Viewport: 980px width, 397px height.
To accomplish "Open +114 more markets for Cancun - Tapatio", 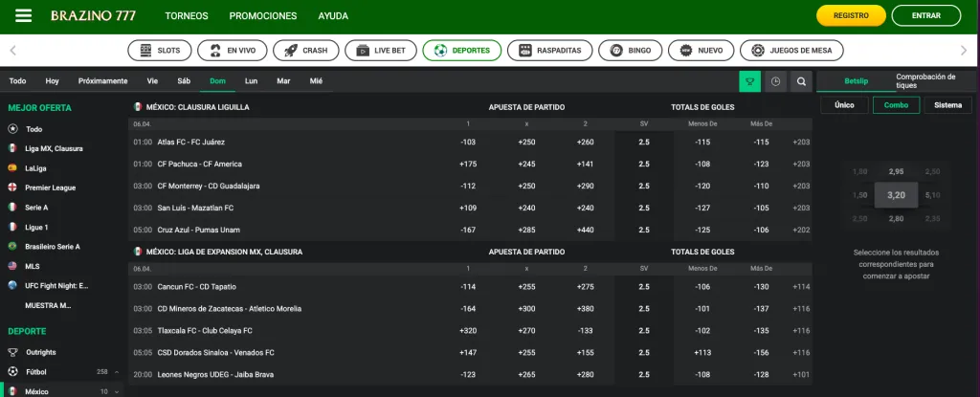I will tap(801, 286).
